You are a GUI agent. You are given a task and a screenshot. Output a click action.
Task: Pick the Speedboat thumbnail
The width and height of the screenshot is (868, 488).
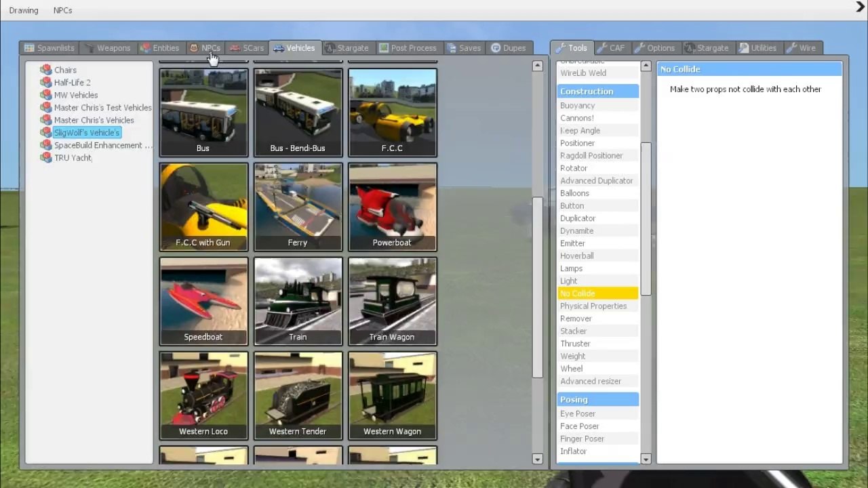[x=203, y=301]
